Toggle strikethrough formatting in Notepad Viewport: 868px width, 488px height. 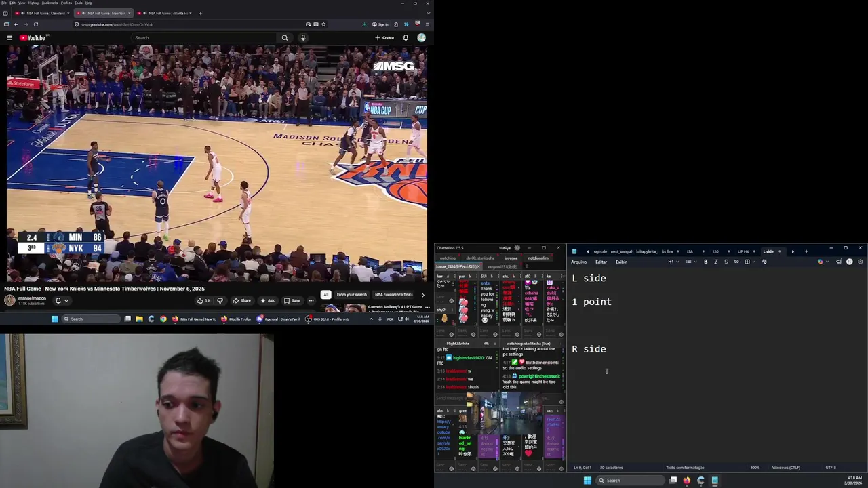click(x=726, y=262)
